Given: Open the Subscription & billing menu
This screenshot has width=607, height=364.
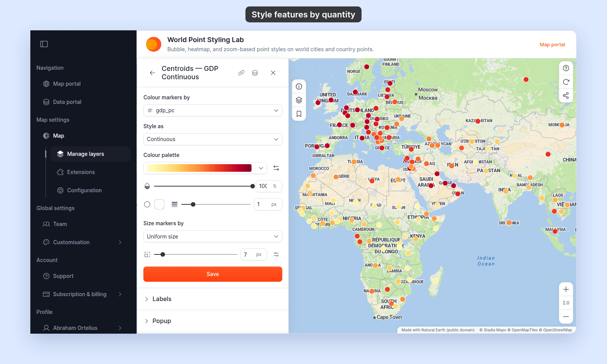Looking at the screenshot, I should [x=83, y=294].
